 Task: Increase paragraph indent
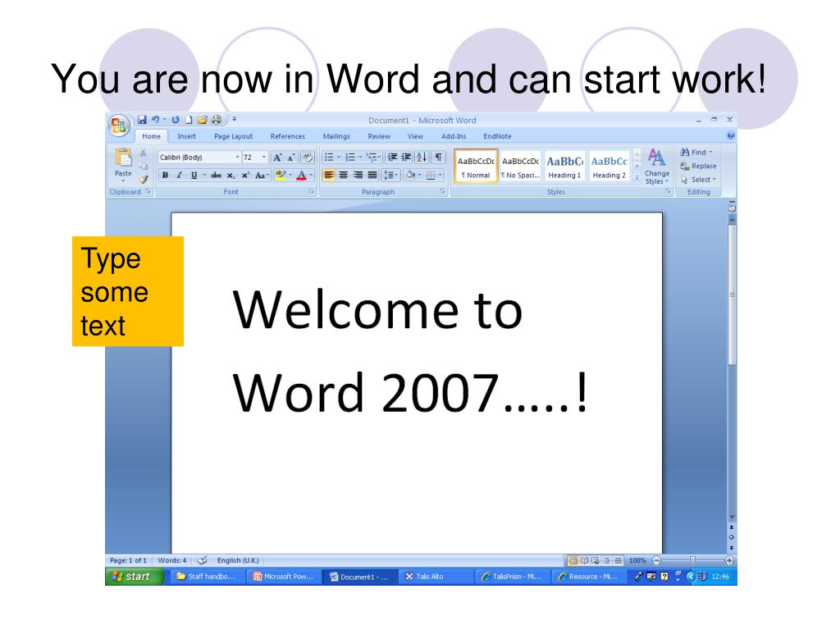click(x=406, y=157)
